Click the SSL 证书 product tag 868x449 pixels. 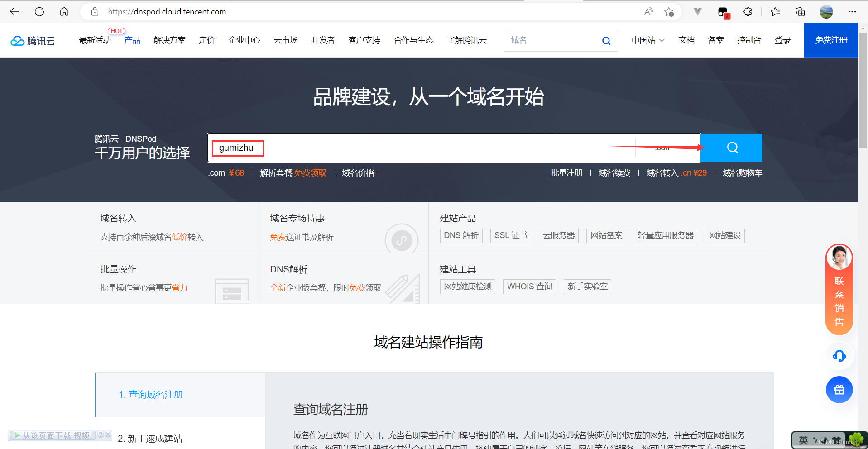coord(511,235)
